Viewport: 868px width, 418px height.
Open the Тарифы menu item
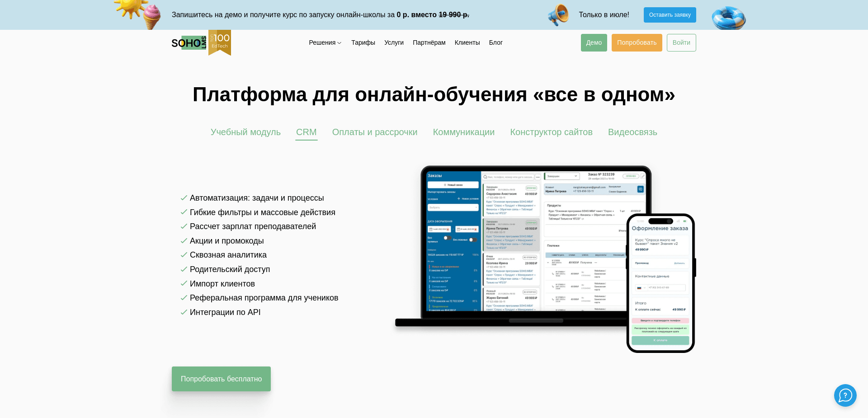pyautogui.click(x=363, y=42)
